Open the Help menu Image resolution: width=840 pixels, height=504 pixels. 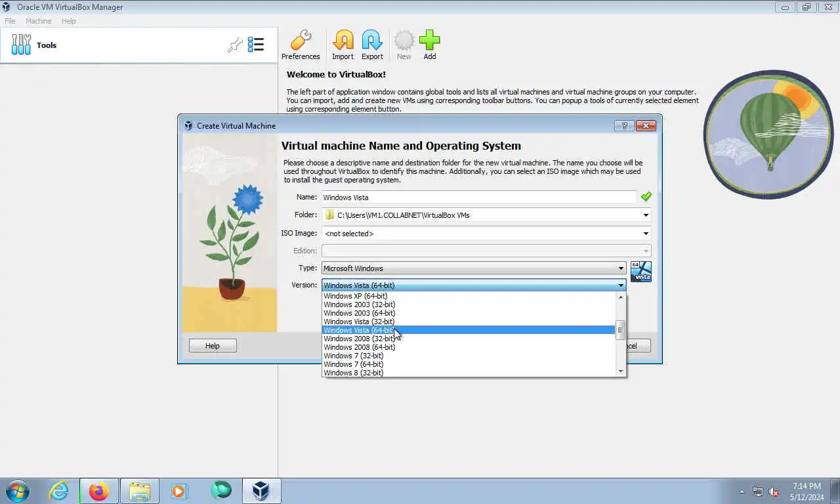point(69,21)
